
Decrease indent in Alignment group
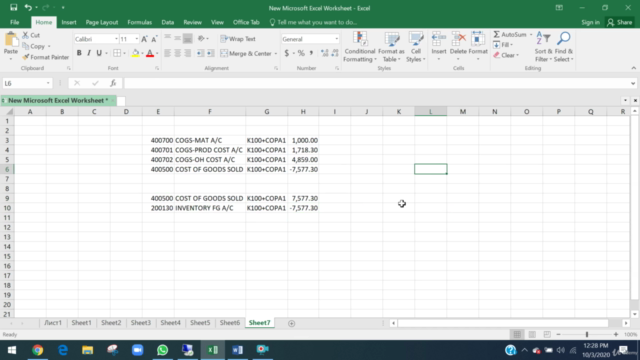200,53
